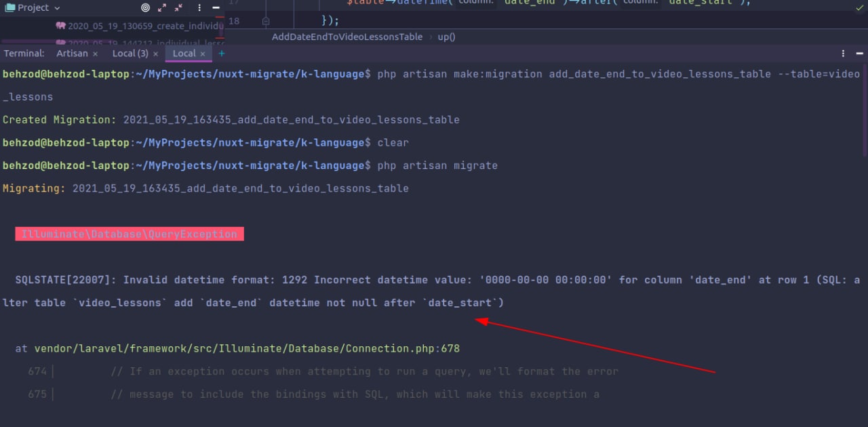Open the terminal panel options menu
Screen dimensions: 868x427
(844, 53)
